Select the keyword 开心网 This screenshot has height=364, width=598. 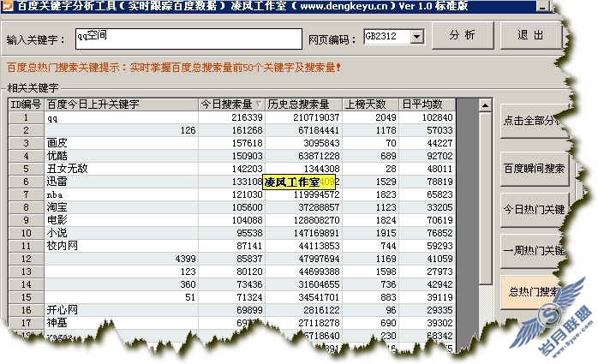click(x=122, y=310)
